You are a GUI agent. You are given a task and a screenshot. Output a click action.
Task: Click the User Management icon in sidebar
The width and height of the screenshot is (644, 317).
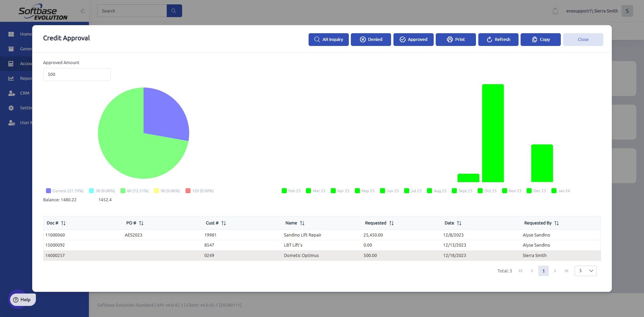(11, 122)
